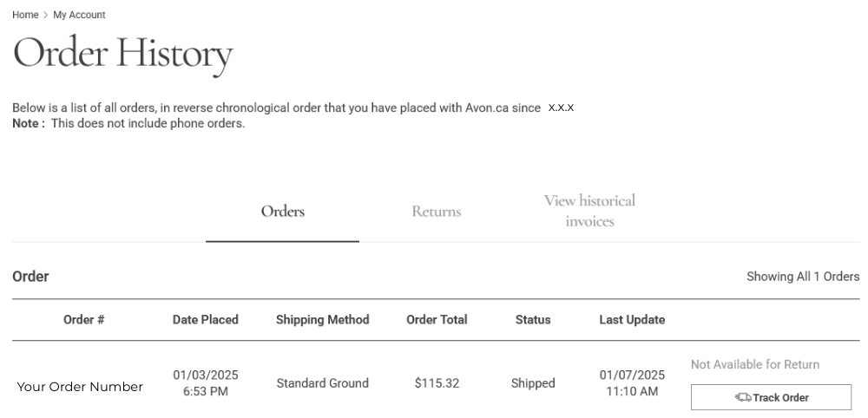Click the Order # column header
The image size is (868, 418).
tap(84, 320)
